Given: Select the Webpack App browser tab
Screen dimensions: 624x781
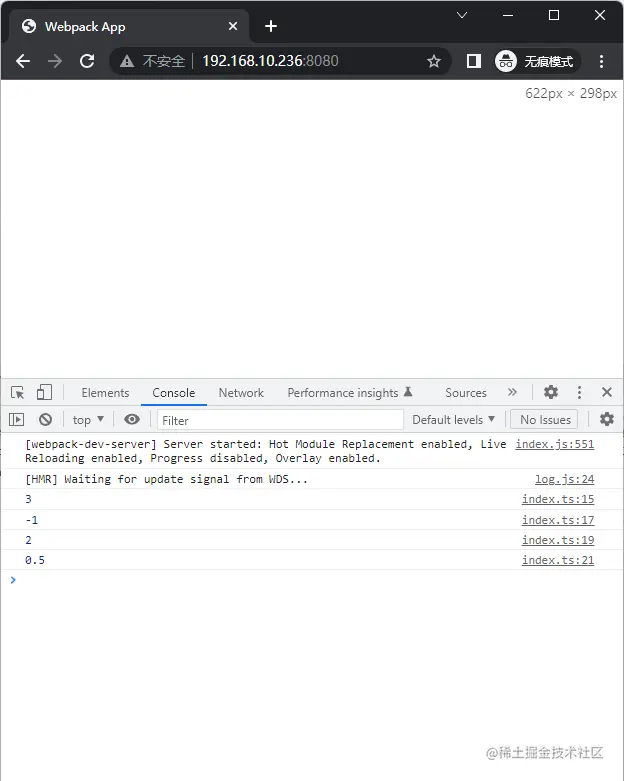Looking at the screenshot, I should pyautogui.click(x=129, y=26).
